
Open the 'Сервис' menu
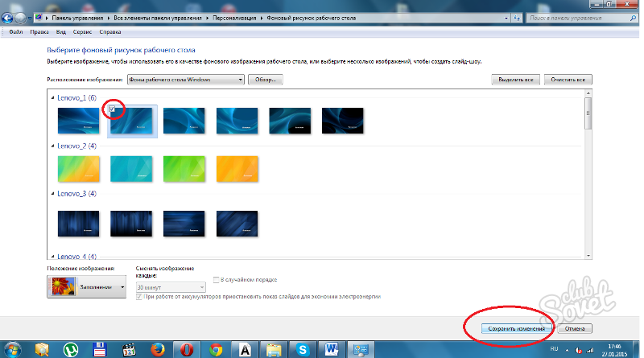tap(84, 32)
